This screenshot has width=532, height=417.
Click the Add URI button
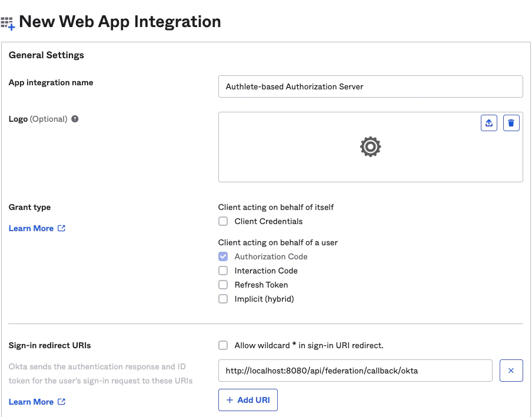(248, 400)
